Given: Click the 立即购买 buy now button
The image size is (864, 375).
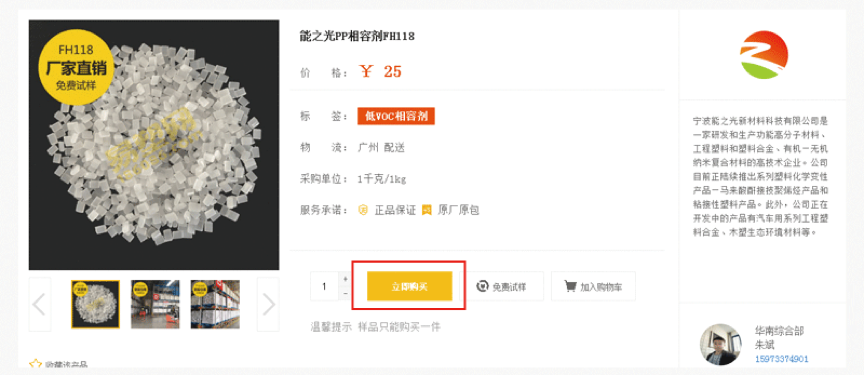Looking at the screenshot, I should [x=409, y=286].
